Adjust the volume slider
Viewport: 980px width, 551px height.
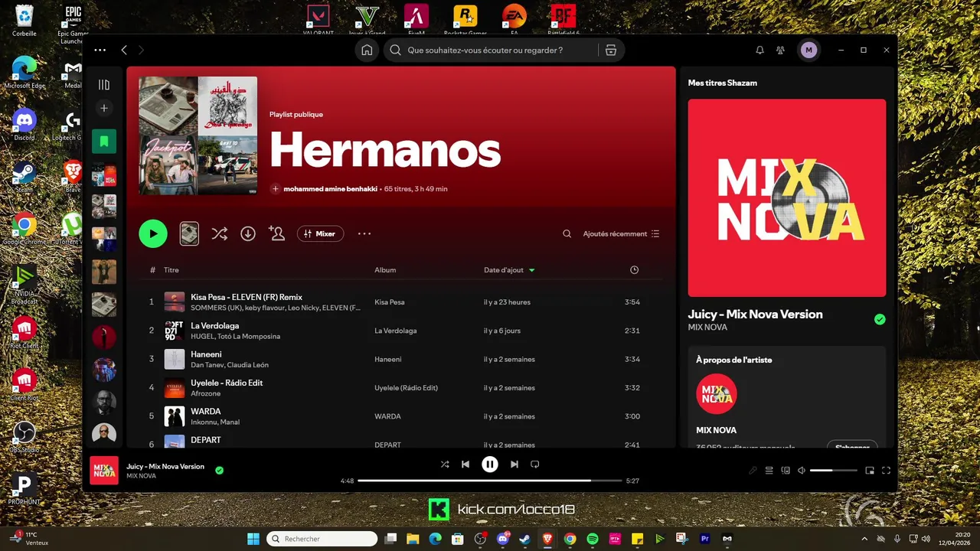834,471
